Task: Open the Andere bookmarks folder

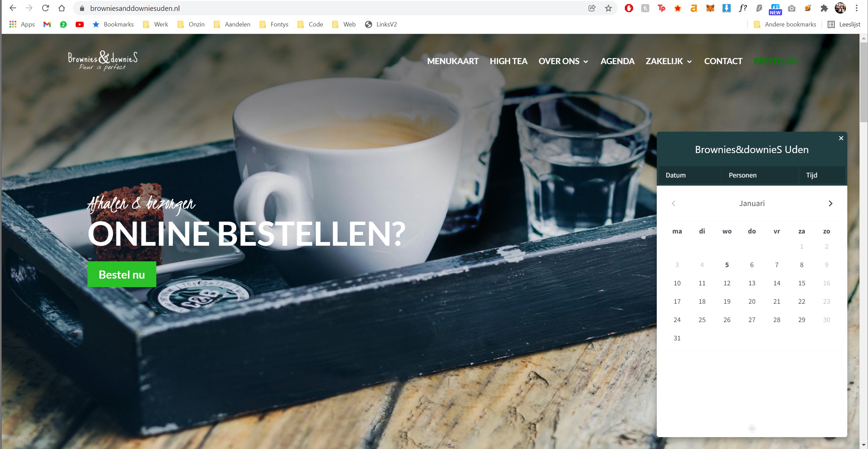Action: click(x=785, y=24)
